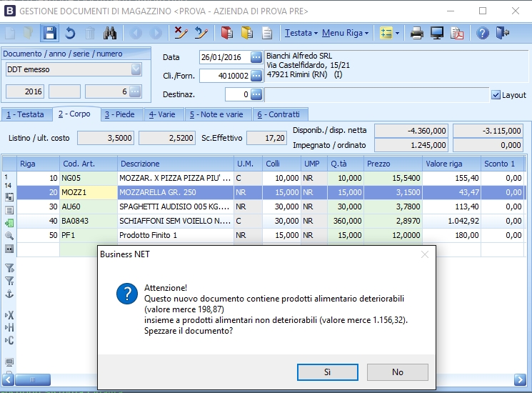The height and width of the screenshot is (393, 532).
Task: Click the undo/restore arrow icon
Action: 70,33
